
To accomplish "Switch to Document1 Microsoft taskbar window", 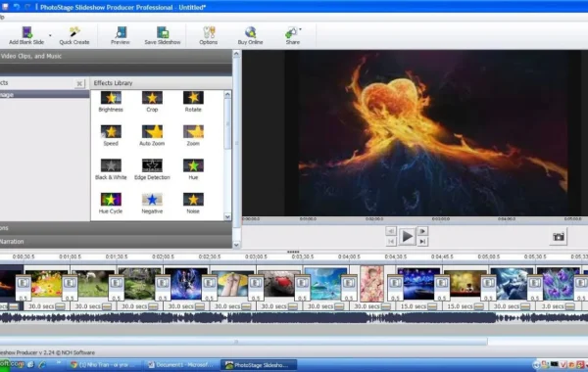I will click(x=181, y=365).
